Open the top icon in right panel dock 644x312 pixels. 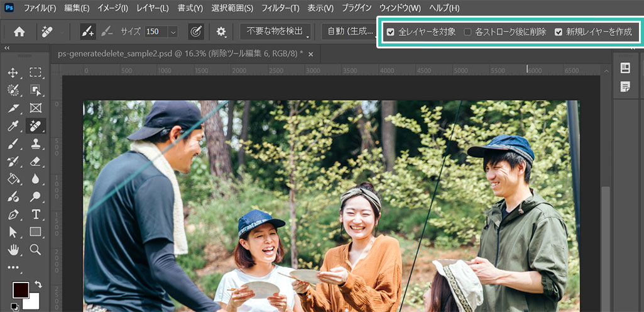point(625,68)
